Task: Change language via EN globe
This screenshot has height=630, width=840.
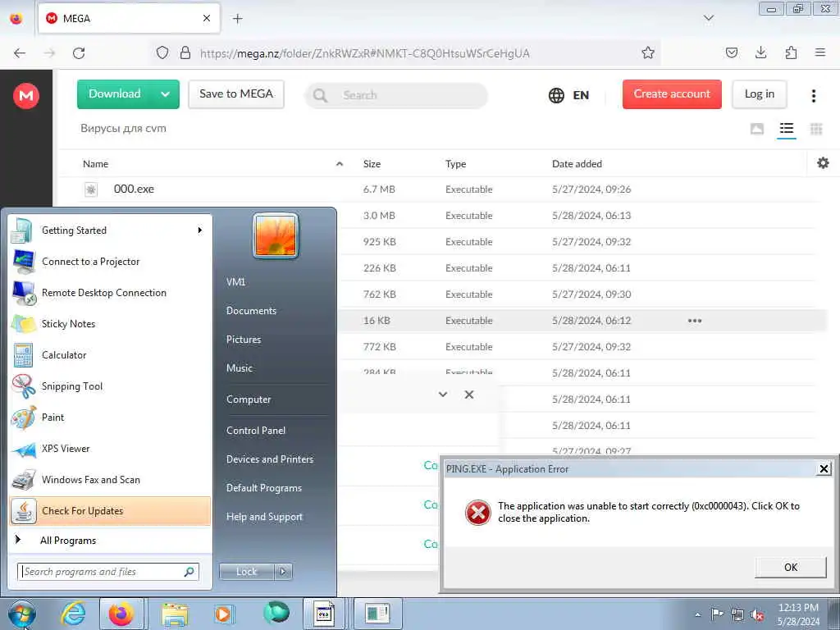Action: 568,95
